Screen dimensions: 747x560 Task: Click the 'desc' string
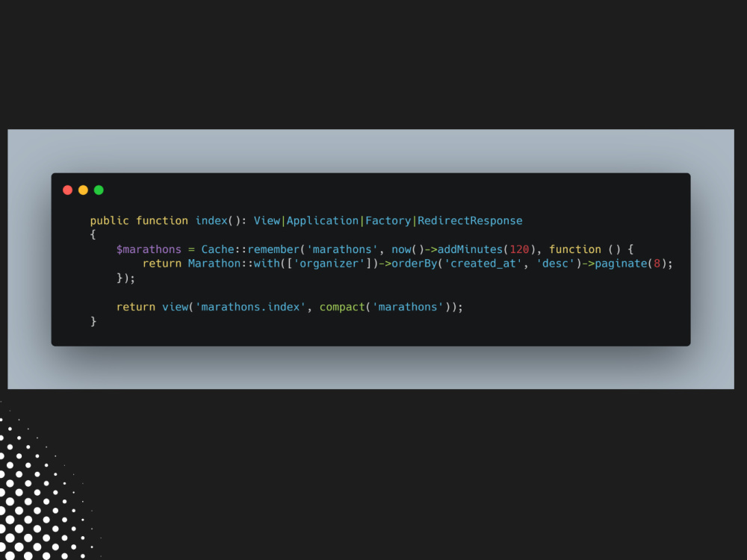tap(555, 264)
